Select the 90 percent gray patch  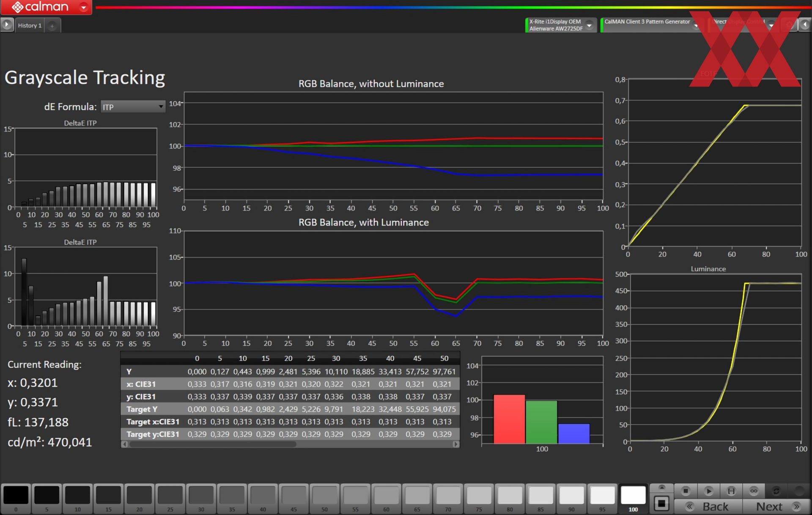[x=572, y=498]
